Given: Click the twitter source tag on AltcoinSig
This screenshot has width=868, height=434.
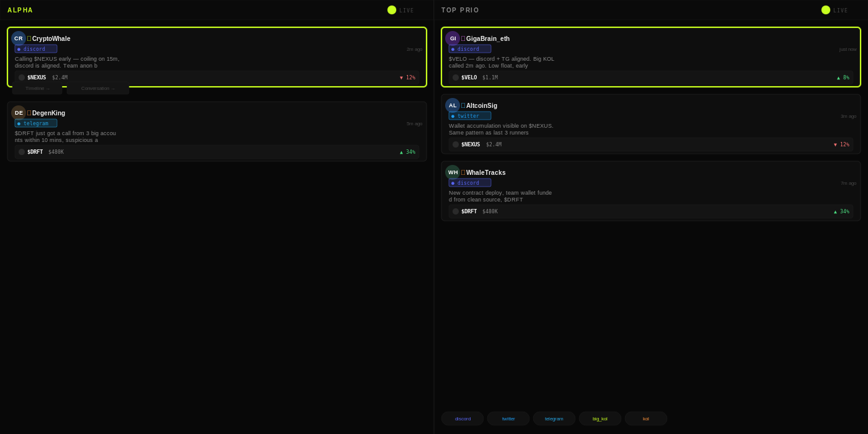Looking at the screenshot, I should point(470,116).
